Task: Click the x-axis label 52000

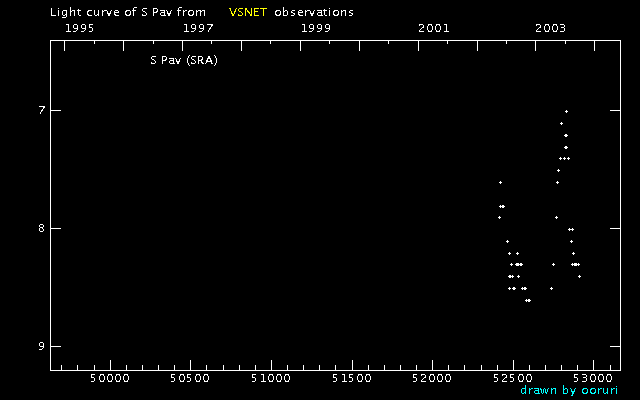Action: click(x=432, y=378)
